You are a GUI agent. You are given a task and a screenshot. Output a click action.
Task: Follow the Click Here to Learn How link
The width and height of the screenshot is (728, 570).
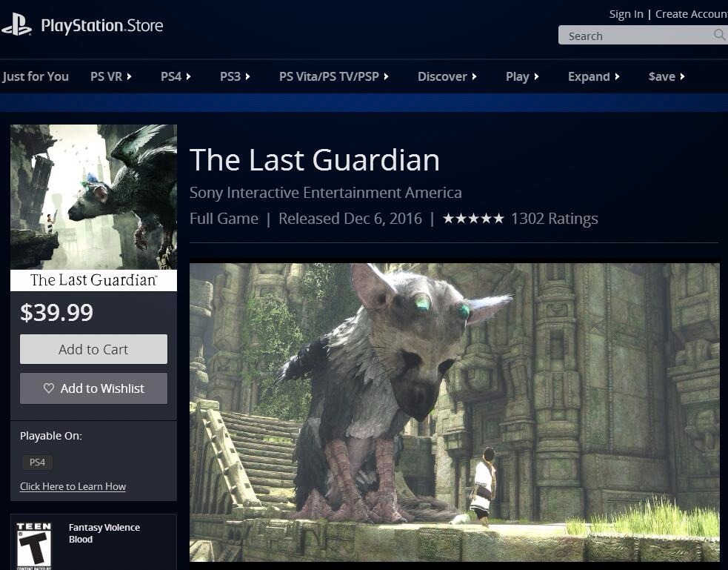coord(73,486)
